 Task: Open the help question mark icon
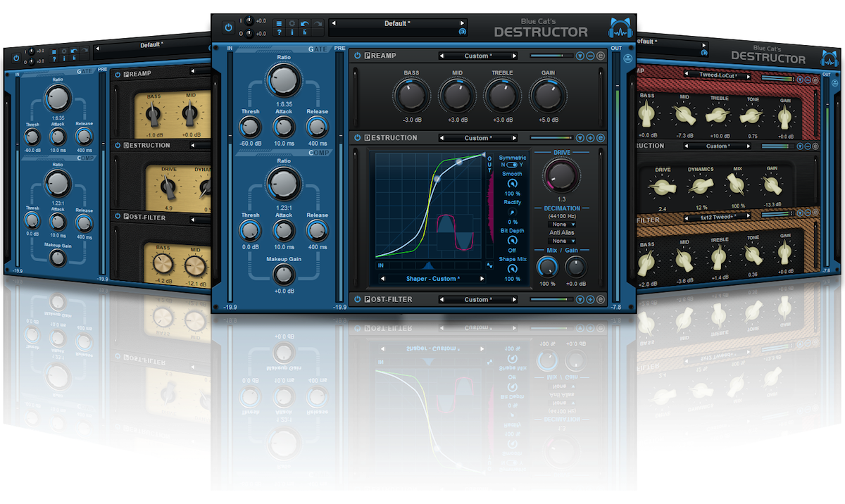pos(280,32)
